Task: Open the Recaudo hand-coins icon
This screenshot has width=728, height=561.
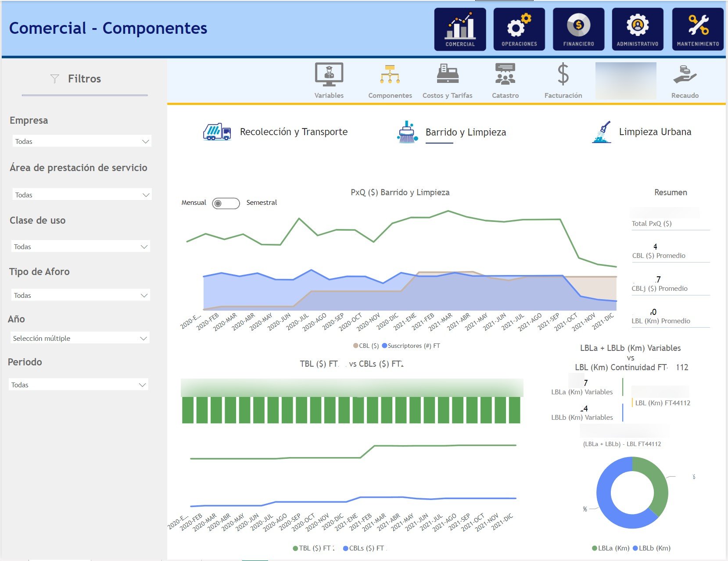Action: pyautogui.click(x=685, y=75)
